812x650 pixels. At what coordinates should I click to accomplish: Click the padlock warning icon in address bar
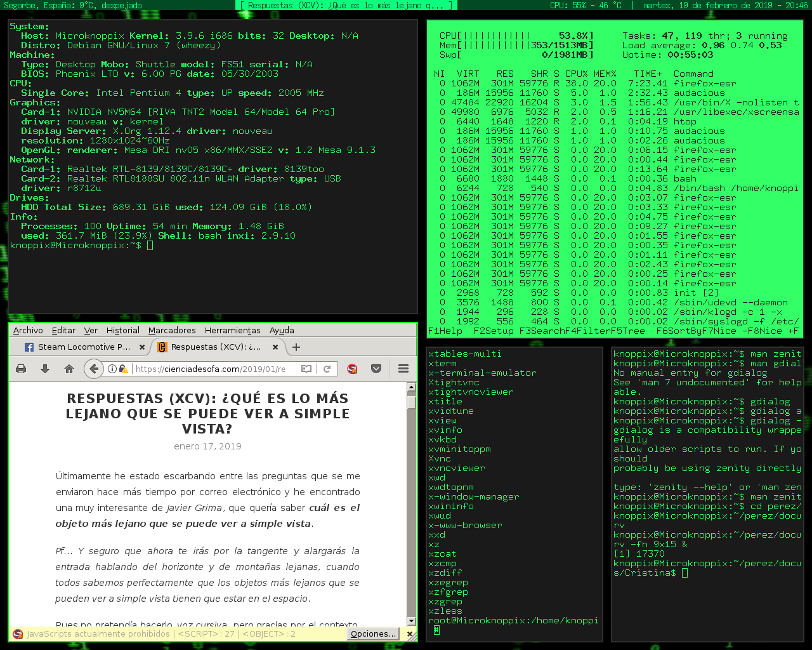coord(124,369)
